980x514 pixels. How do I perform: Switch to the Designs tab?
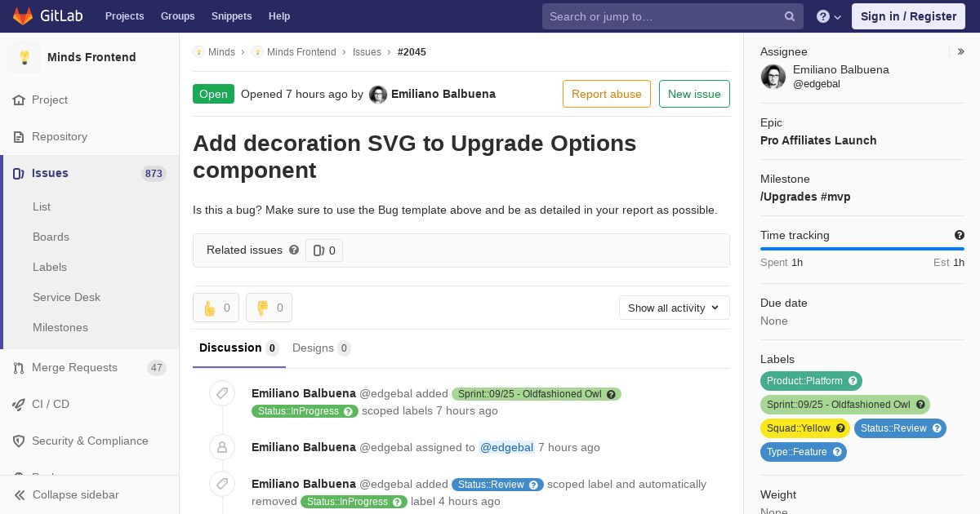pyautogui.click(x=322, y=348)
